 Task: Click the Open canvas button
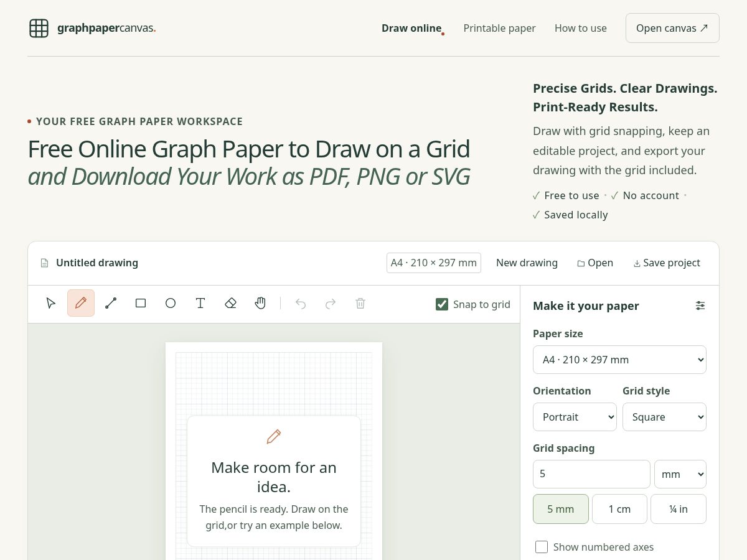click(x=672, y=28)
